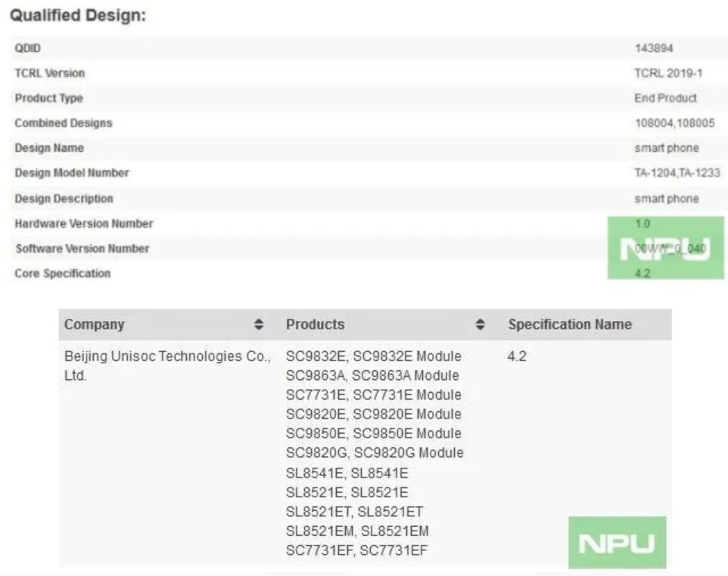728x576 pixels.
Task: Select Design Description value smart phone
Action: (x=667, y=199)
